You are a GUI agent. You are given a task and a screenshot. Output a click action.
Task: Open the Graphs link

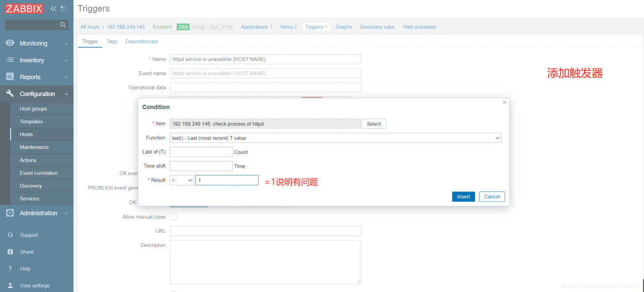(344, 27)
